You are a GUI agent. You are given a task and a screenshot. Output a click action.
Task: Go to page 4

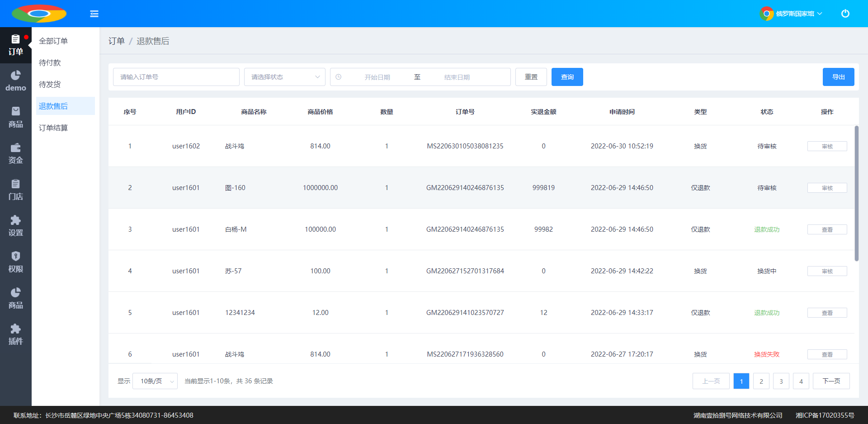[x=801, y=381]
